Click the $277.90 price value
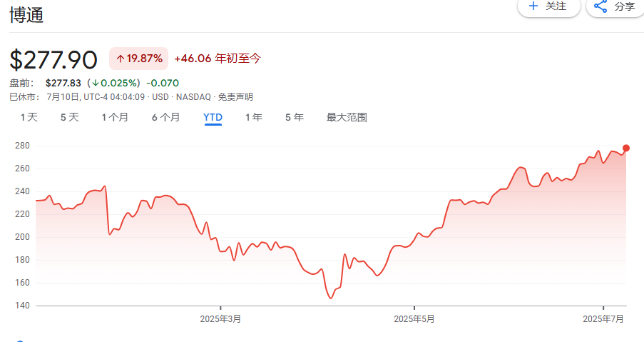 pos(53,59)
